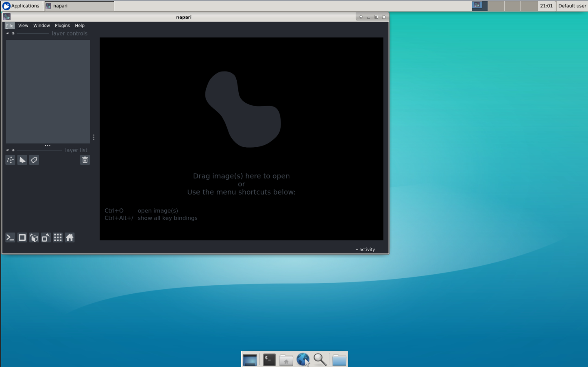Roll dimensions with the cube icon
Viewport: 588px width, 367px height.
(x=34, y=237)
